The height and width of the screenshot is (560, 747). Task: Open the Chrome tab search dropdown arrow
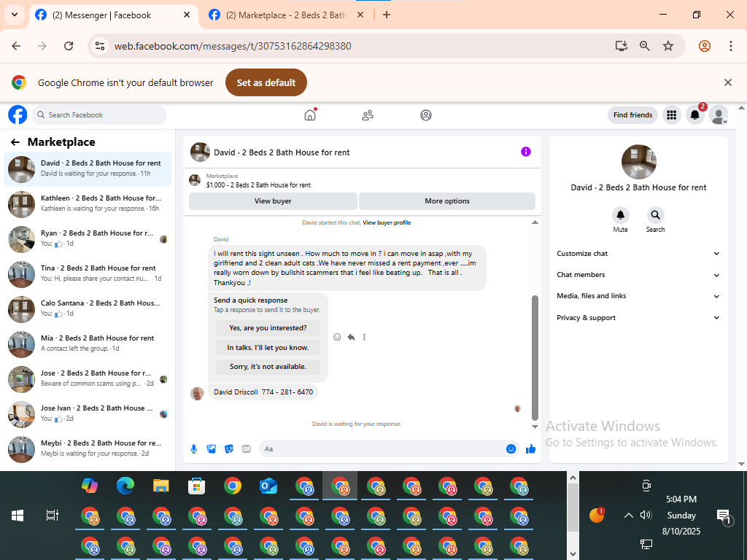point(15,15)
